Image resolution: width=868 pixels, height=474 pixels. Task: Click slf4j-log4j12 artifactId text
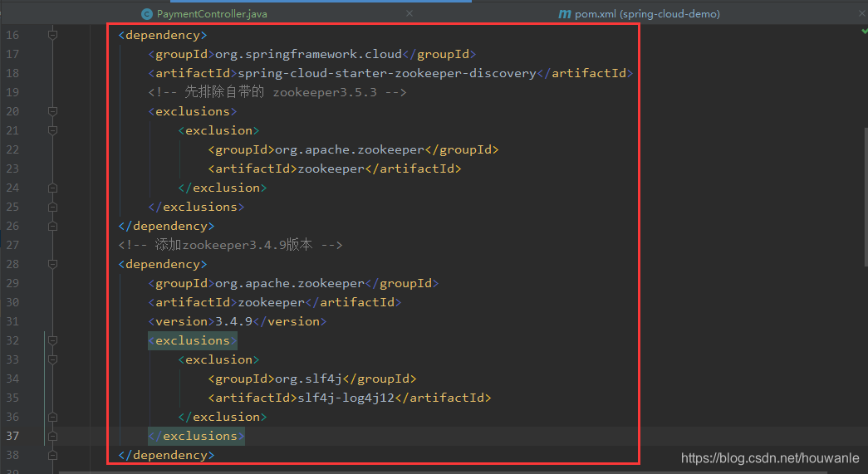point(346,398)
